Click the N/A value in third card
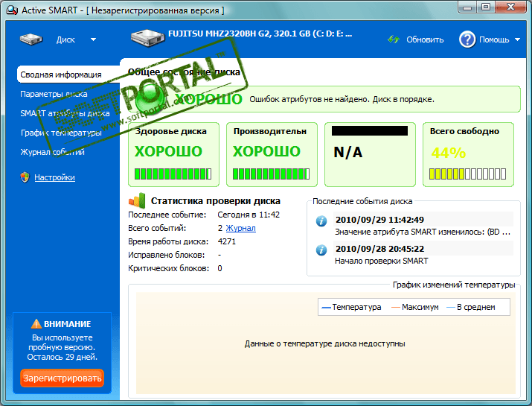 [x=347, y=152]
